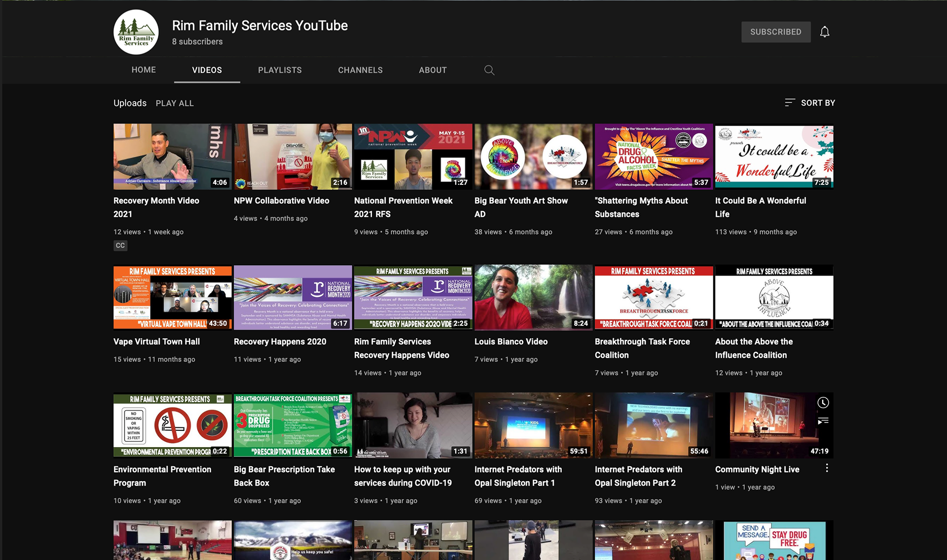Image resolution: width=947 pixels, height=560 pixels.
Task: Click Internet Predators with Opal Singleton Part 2 title
Action: (x=638, y=476)
